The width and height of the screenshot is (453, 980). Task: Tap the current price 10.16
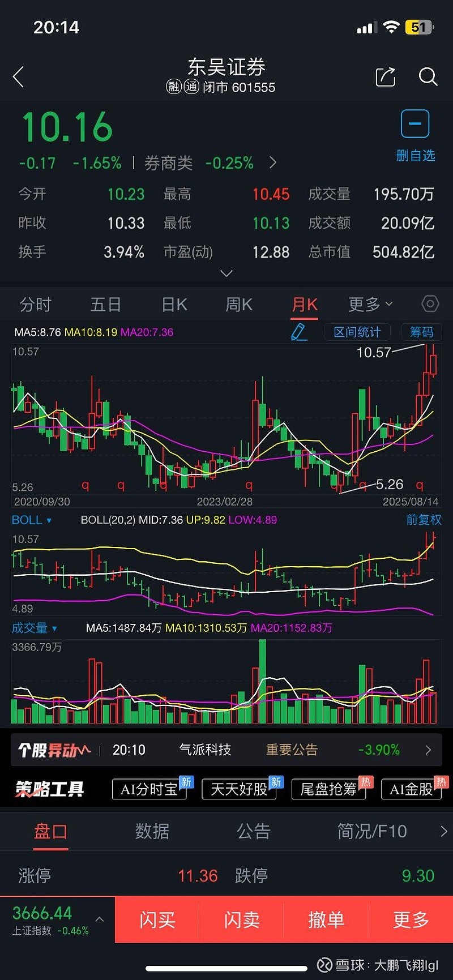[67, 126]
